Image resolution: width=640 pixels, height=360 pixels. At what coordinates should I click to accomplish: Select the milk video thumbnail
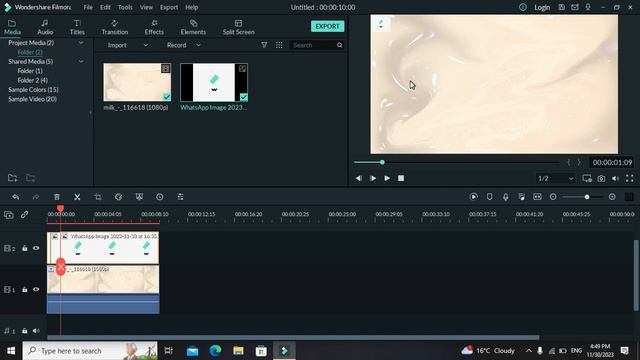point(137,82)
